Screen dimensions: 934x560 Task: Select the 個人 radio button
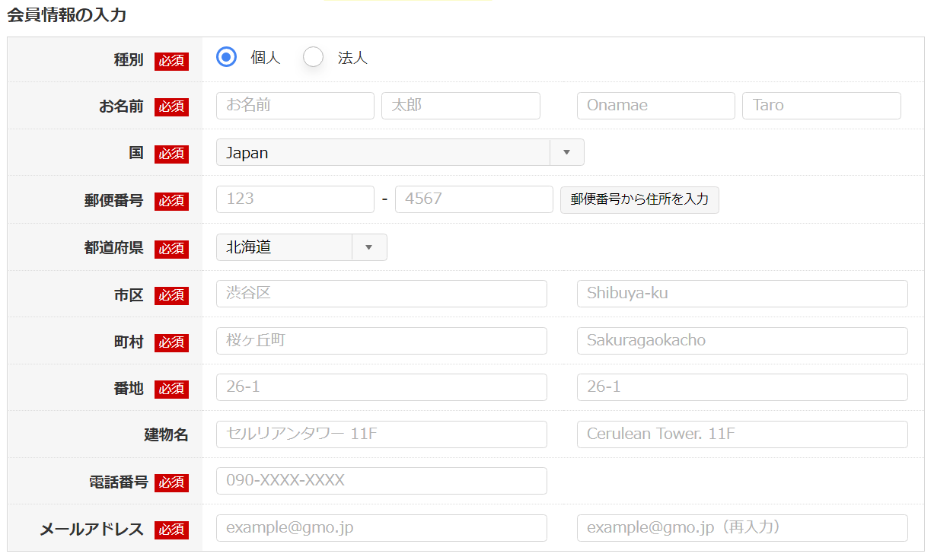pos(227,57)
